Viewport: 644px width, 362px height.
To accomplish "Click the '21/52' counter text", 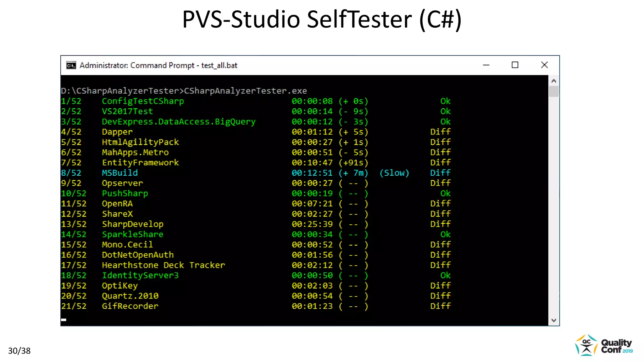I will [74, 306].
